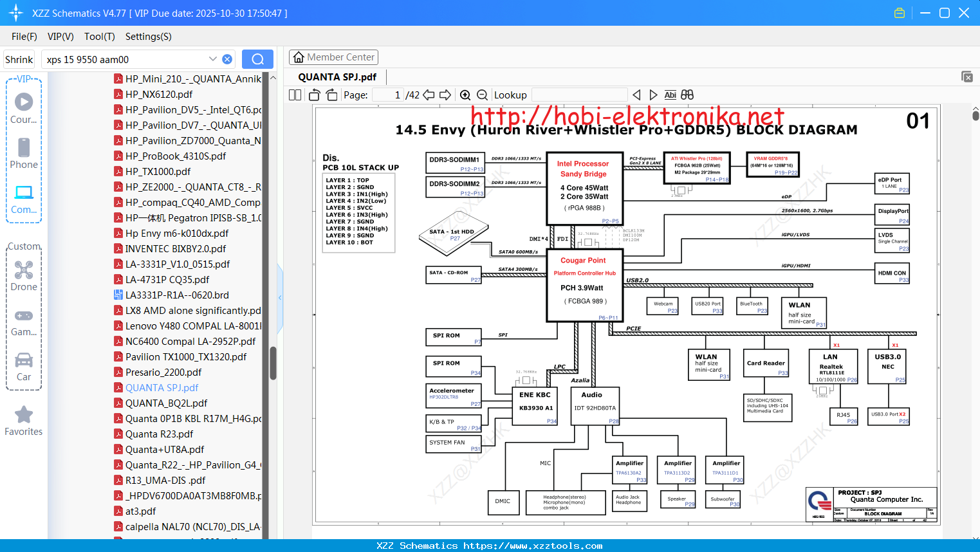Zoom out of the schematic
This screenshot has width=980, height=552.
(x=482, y=95)
